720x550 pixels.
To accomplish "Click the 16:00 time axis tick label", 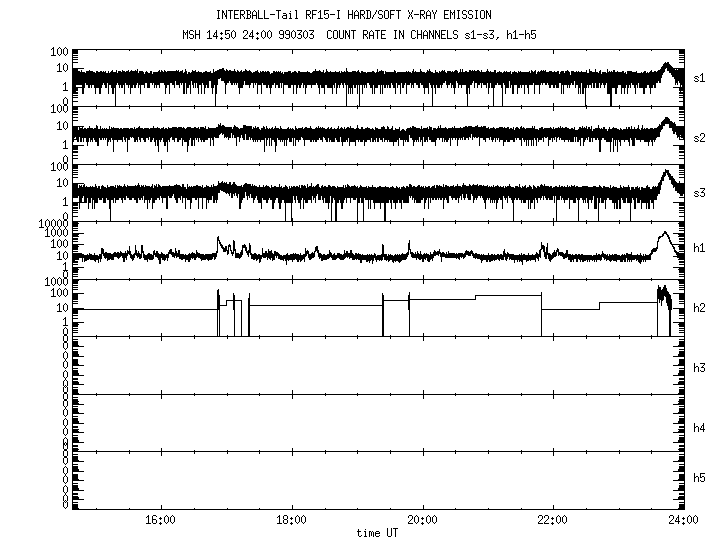I will tap(161, 520).
